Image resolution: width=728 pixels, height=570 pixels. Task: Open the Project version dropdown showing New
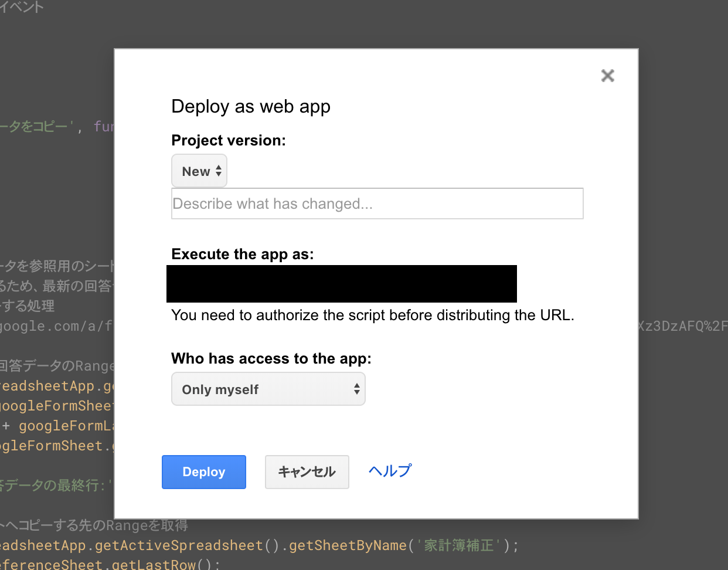(x=199, y=171)
